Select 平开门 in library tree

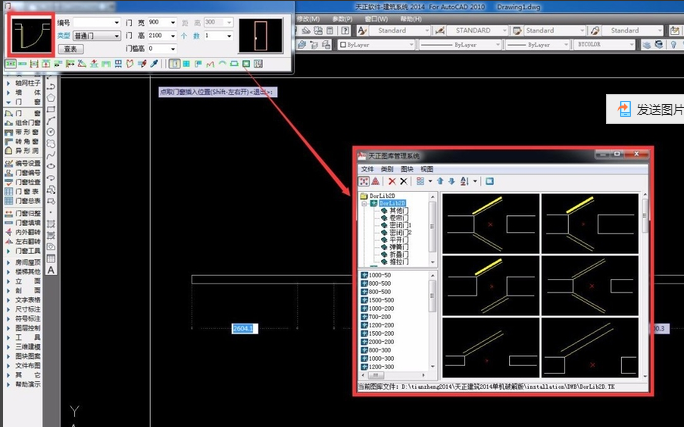[x=398, y=239]
